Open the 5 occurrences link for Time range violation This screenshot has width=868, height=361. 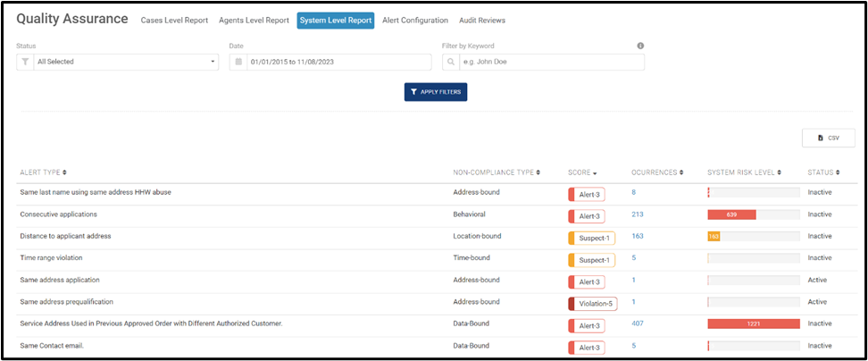(x=634, y=258)
